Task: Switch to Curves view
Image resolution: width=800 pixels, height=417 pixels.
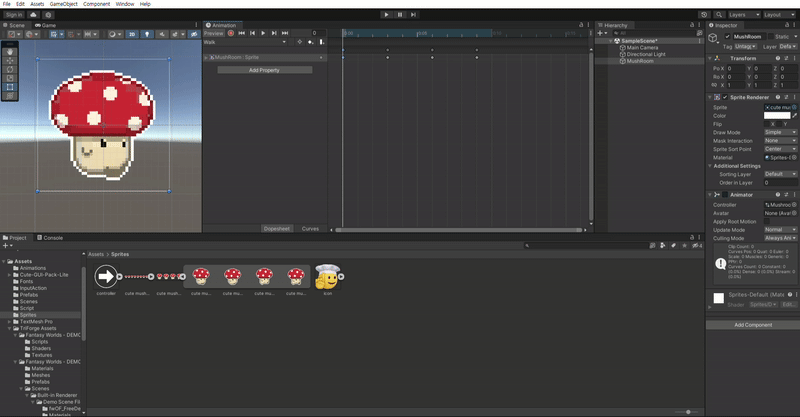Action: (x=310, y=229)
